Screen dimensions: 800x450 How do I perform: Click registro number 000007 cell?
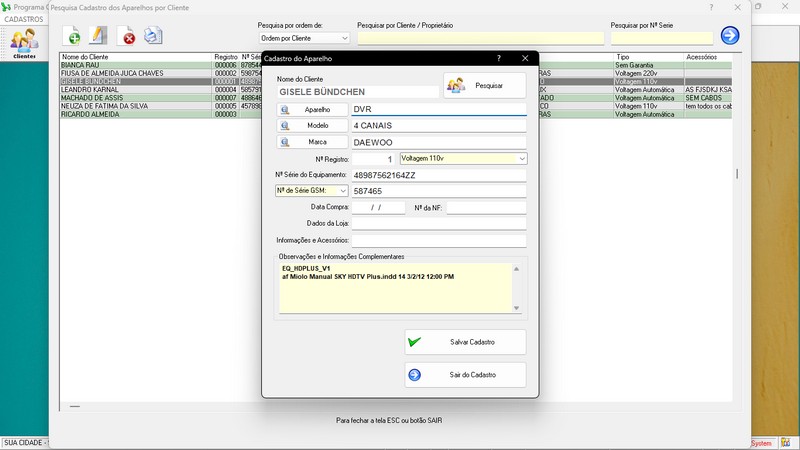click(x=226, y=98)
